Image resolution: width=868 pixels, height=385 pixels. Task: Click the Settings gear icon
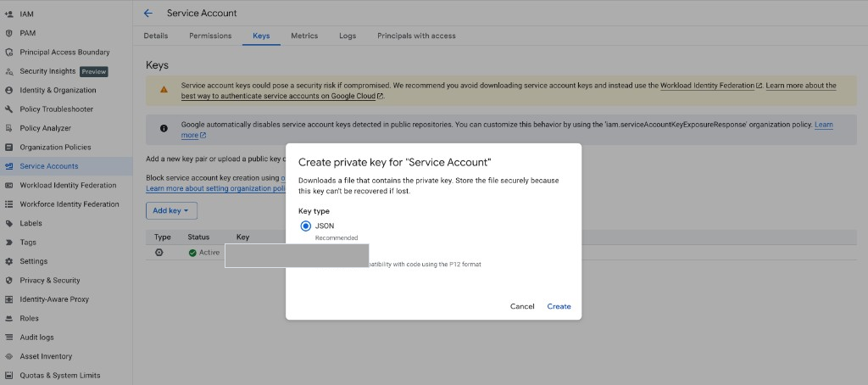pos(8,261)
